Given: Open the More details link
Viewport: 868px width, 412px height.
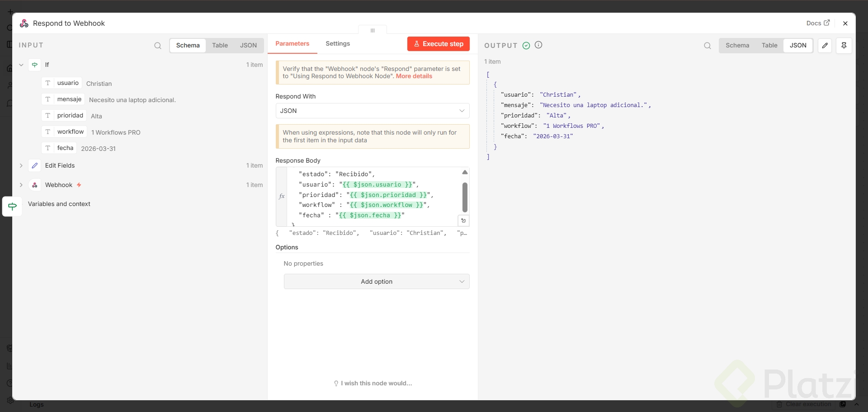Looking at the screenshot, I should tap(414, 76).
